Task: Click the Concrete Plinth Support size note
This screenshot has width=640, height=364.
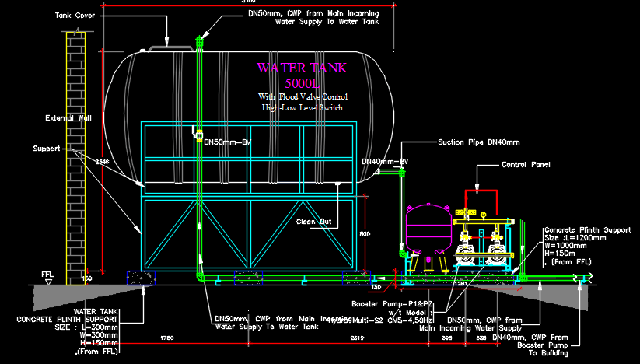Action: tap(587, 246)
